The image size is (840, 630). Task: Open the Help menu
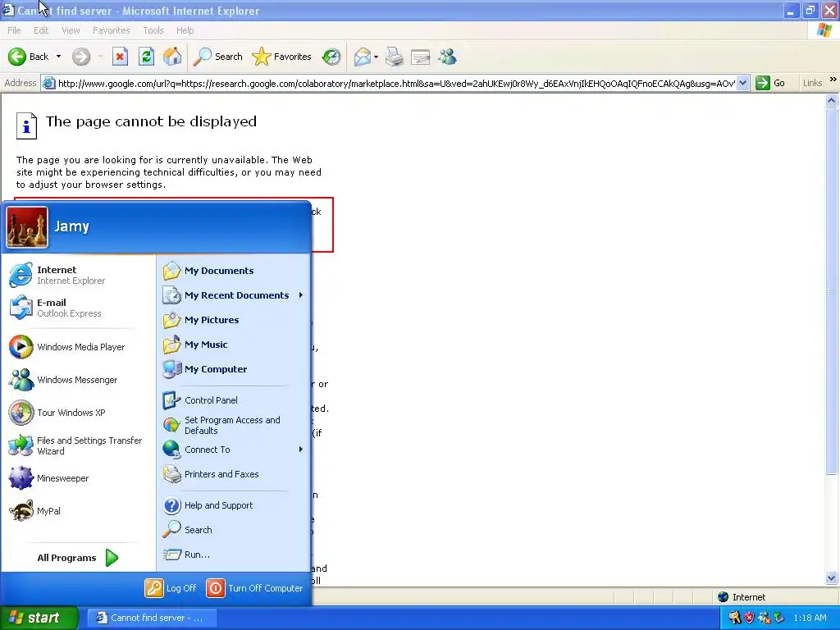[185, 30]
